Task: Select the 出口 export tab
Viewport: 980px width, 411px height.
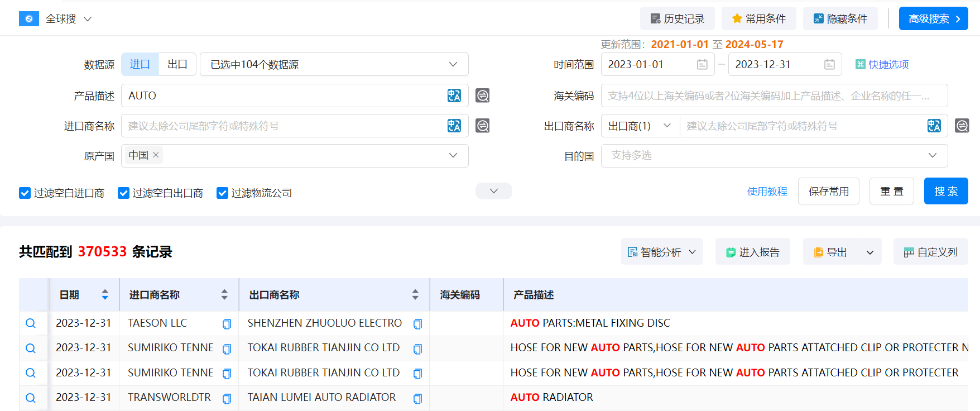Action: [x=177, y=64]
